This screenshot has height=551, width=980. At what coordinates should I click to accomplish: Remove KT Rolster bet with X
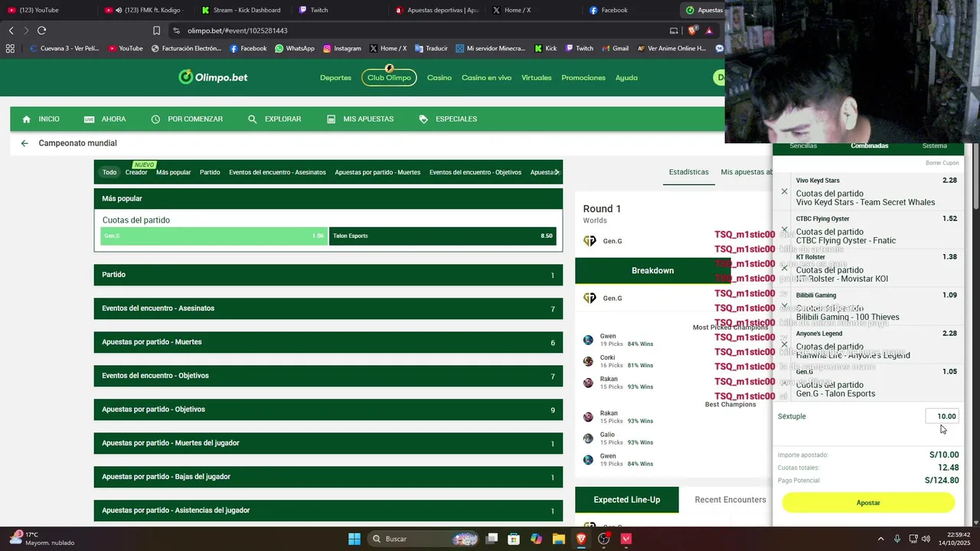(784, 268)
